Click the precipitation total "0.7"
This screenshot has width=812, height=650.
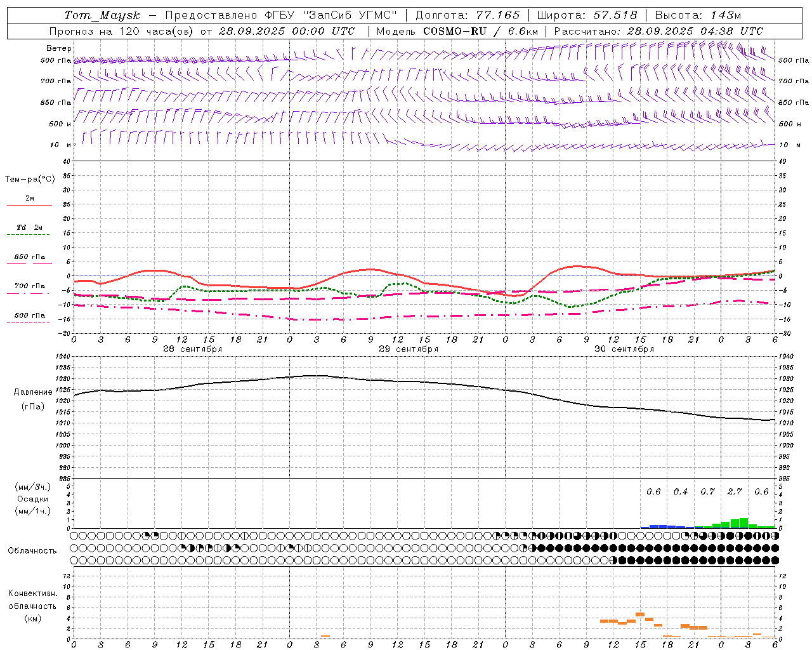707,492
